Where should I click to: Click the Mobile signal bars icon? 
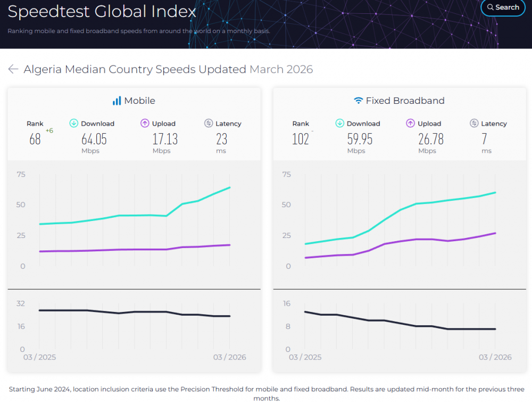tap(117, 101)
